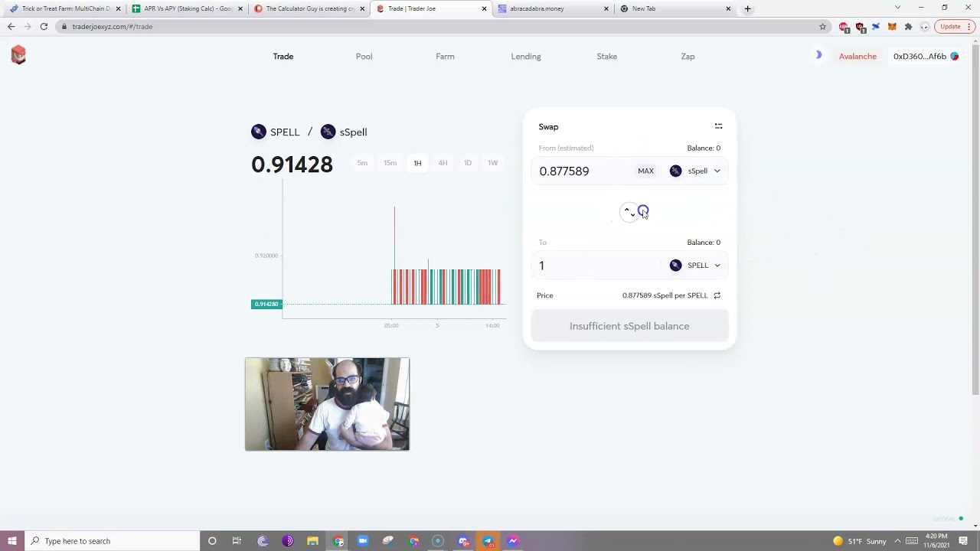Toggle dark mode with the moon icon

[818, 55]
